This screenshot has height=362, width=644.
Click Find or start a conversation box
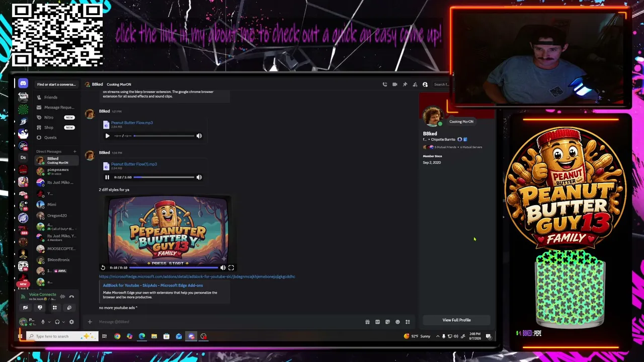56,84
